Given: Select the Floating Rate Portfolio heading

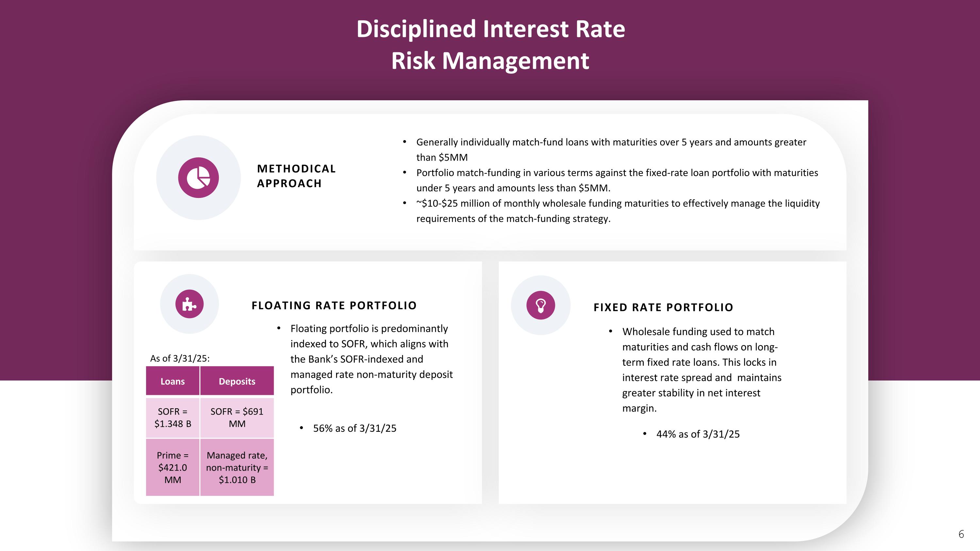Looking at the screenshot, I should coord(334,305).
